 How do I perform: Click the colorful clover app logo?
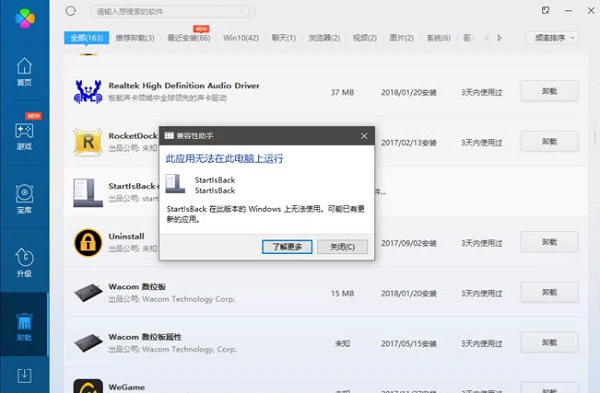25,18
